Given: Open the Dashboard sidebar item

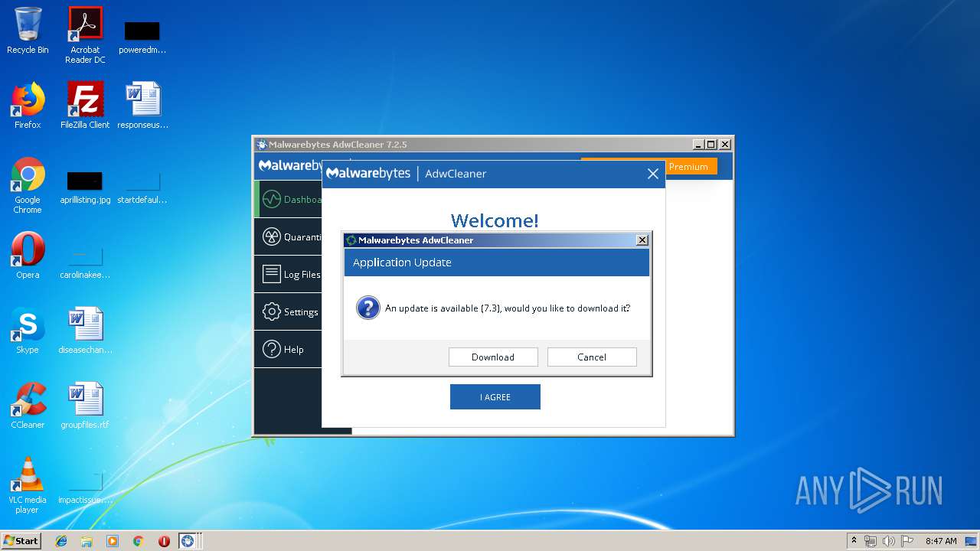Looking at the screenshot, I should (289, 199).
